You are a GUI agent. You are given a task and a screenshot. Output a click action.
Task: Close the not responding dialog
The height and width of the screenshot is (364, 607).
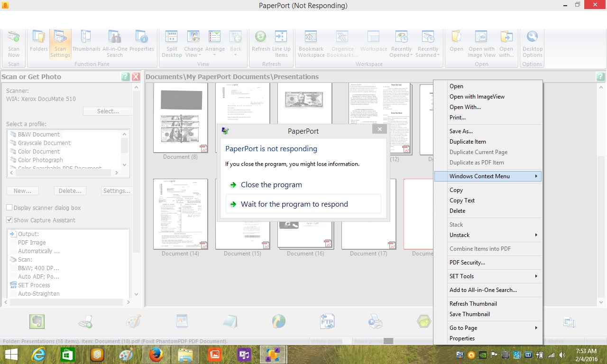coord(379,129)
